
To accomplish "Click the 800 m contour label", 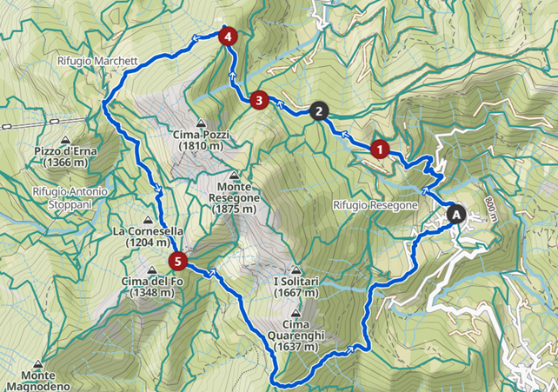I will point(491,209).
